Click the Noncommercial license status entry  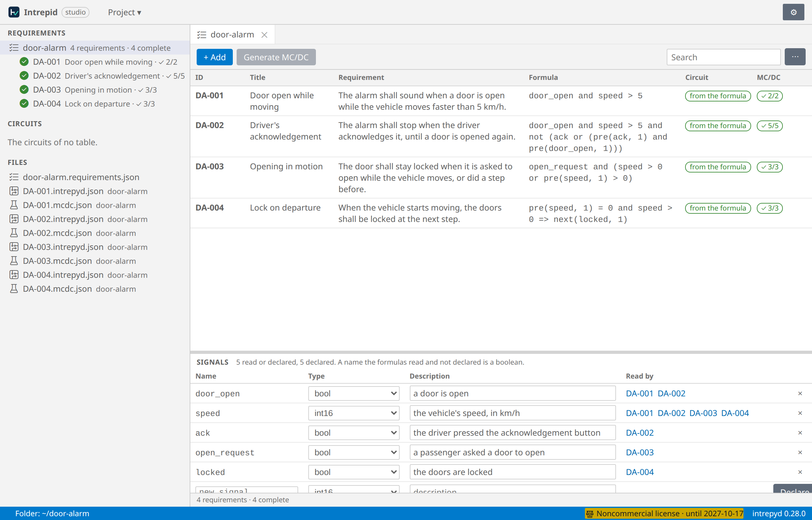click(664, 514)
